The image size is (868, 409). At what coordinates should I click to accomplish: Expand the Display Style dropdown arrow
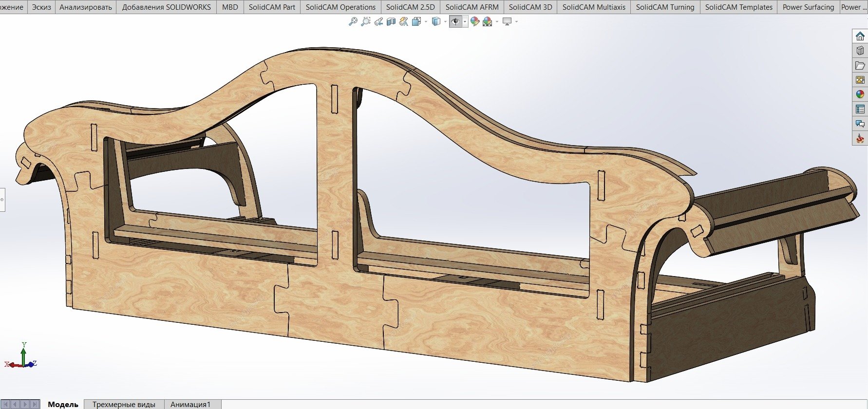[445, 21]
